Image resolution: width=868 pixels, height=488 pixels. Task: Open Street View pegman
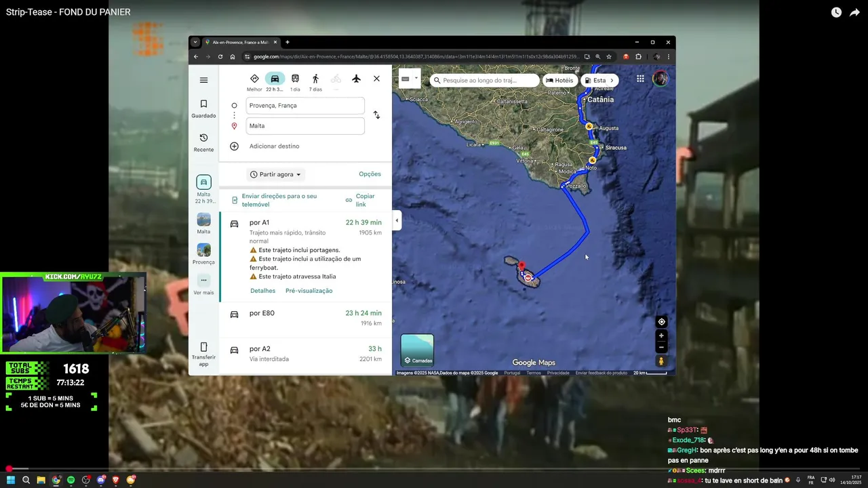point(662,361)
